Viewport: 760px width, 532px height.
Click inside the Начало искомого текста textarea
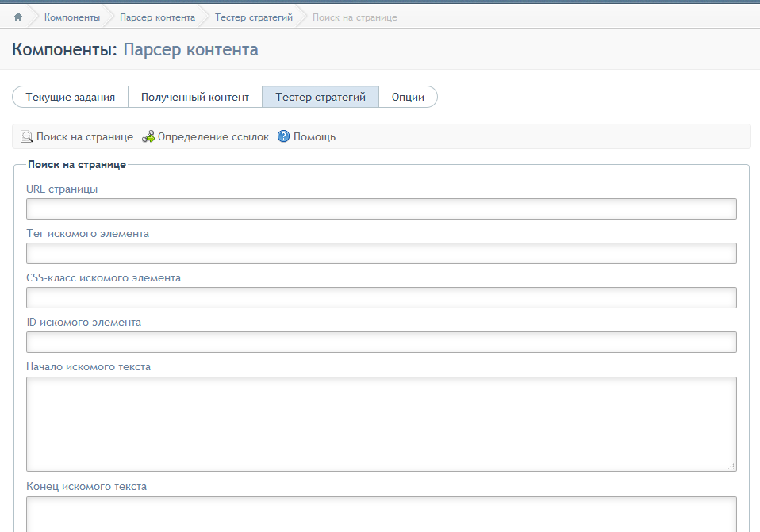point(382,424)
